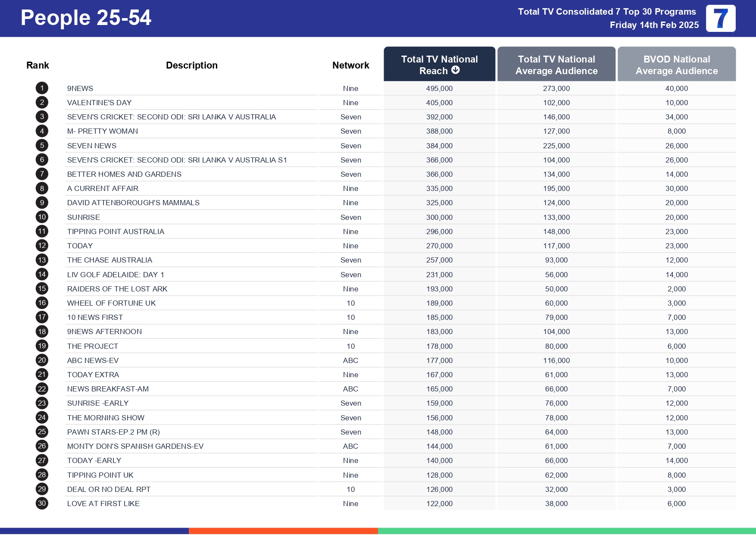
Task: Toggle sort on the Rank column header
Action: (x=37, y=65)
